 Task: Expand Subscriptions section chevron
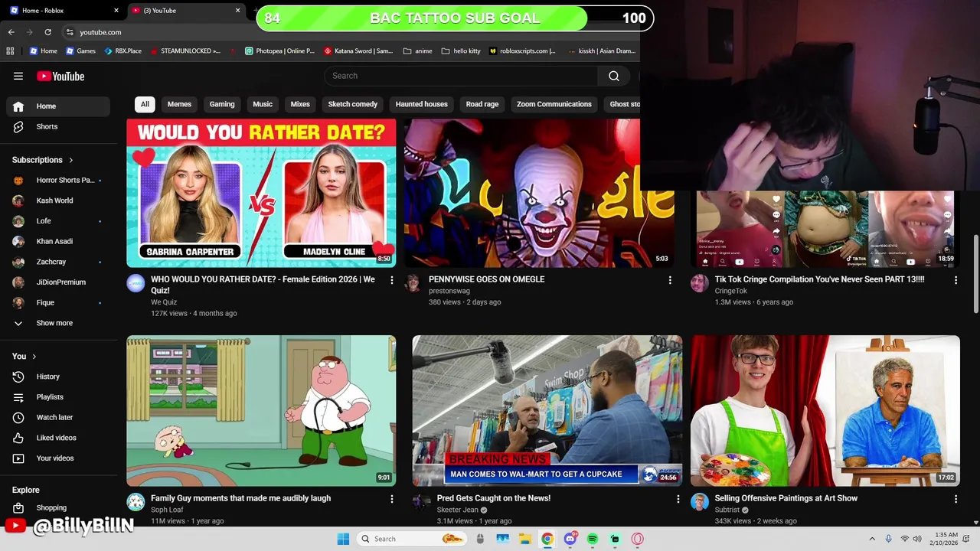pyautogui.click(x=71, y=160)
